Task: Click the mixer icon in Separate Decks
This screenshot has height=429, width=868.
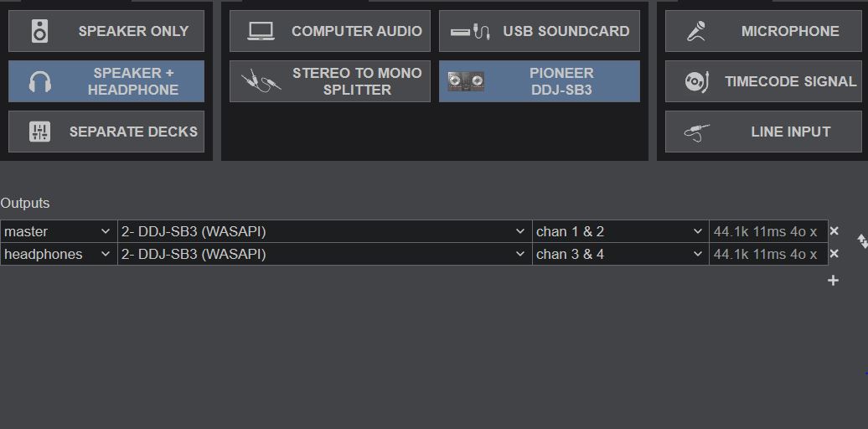Action: (x=40, y=132)
